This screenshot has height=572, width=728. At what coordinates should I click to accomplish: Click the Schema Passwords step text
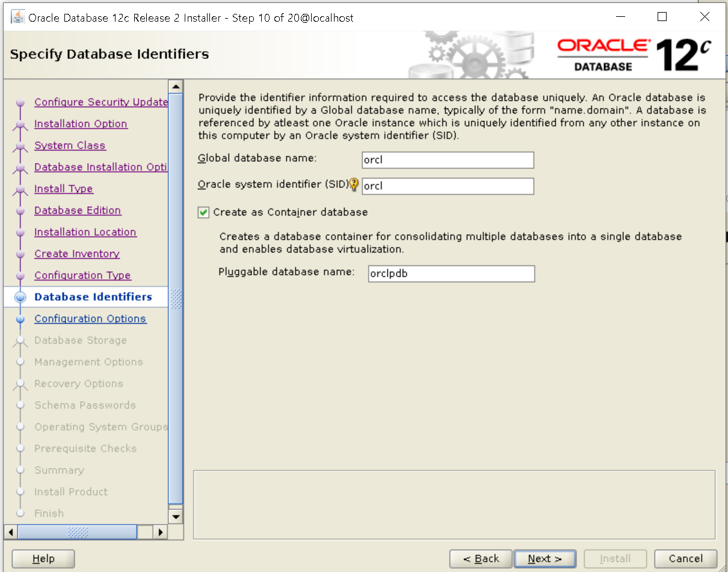point(85,405)
